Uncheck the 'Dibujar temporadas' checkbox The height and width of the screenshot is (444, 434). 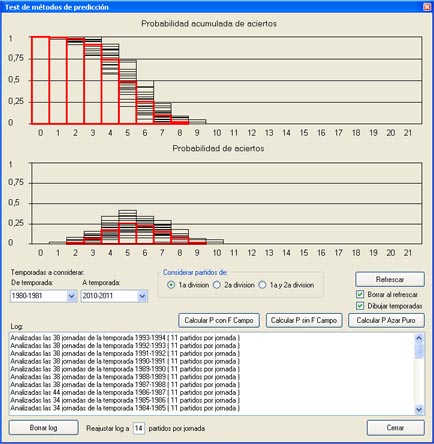(360, 306)
